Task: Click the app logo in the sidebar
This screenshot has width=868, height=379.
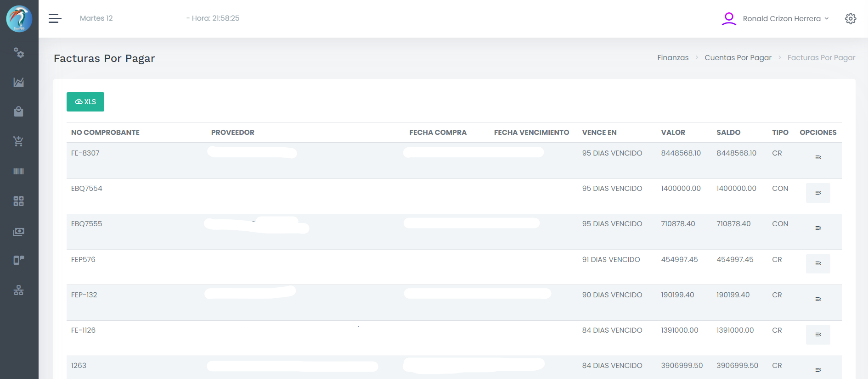Action: click(x=19, y=19)
